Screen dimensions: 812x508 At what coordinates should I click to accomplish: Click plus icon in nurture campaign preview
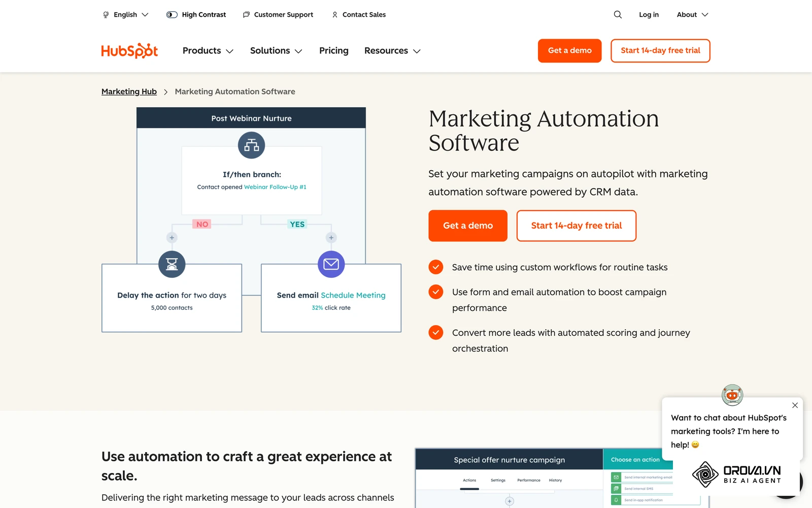point(510,501)
